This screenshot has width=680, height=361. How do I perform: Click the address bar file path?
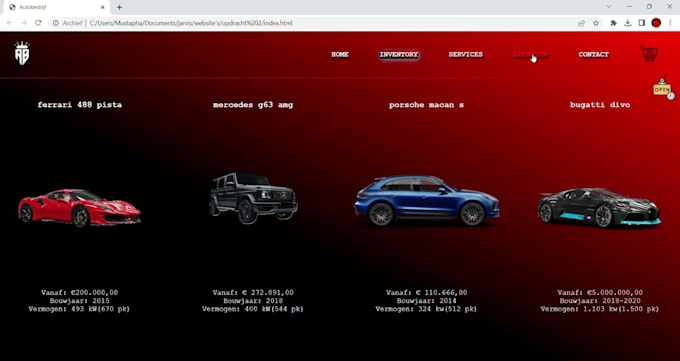pyautogui.click(x=191, y=23)
